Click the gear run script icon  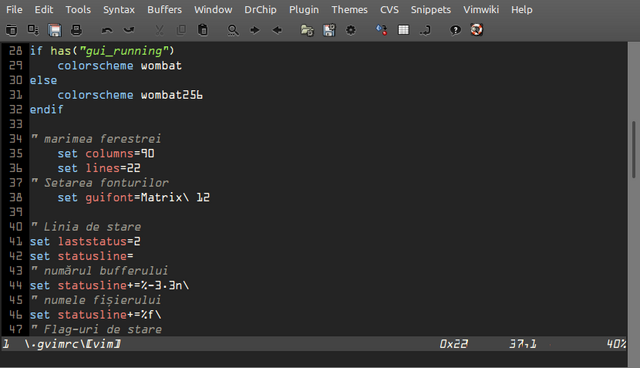click(x=351, y=30)
